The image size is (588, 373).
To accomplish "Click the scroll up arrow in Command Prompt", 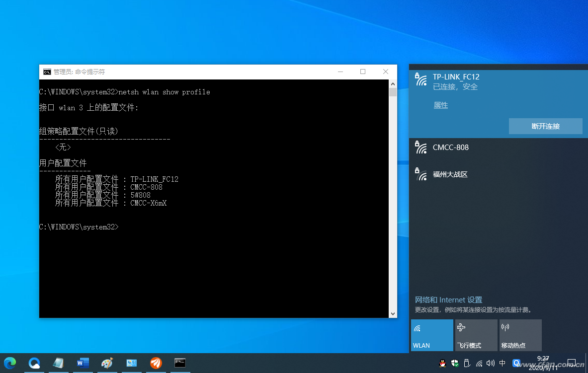I will 393,84.
